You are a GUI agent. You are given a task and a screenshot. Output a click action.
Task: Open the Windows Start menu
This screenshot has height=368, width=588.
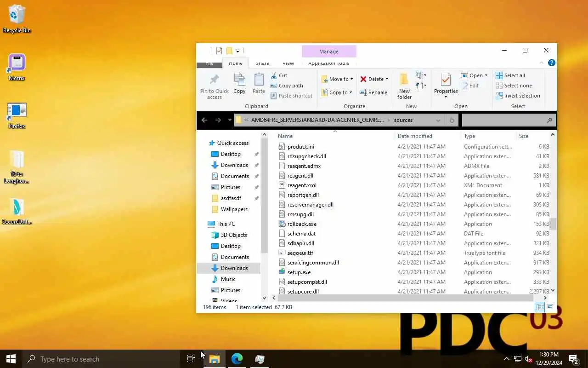pos(11,359)
